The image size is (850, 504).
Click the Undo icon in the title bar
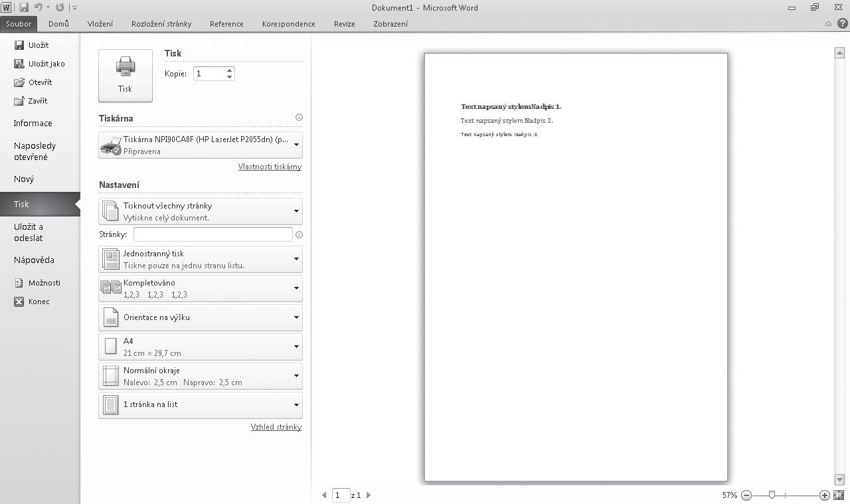coord(39,7)
